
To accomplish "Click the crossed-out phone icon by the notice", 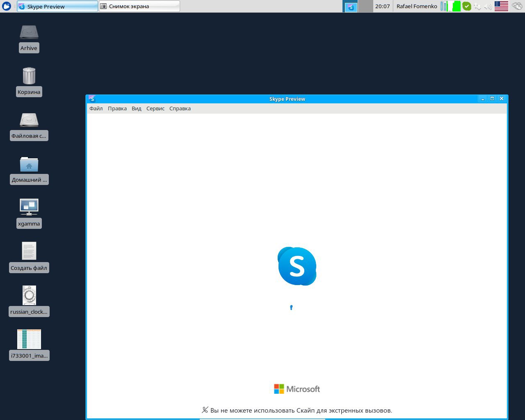I will (x=205, y=410).
